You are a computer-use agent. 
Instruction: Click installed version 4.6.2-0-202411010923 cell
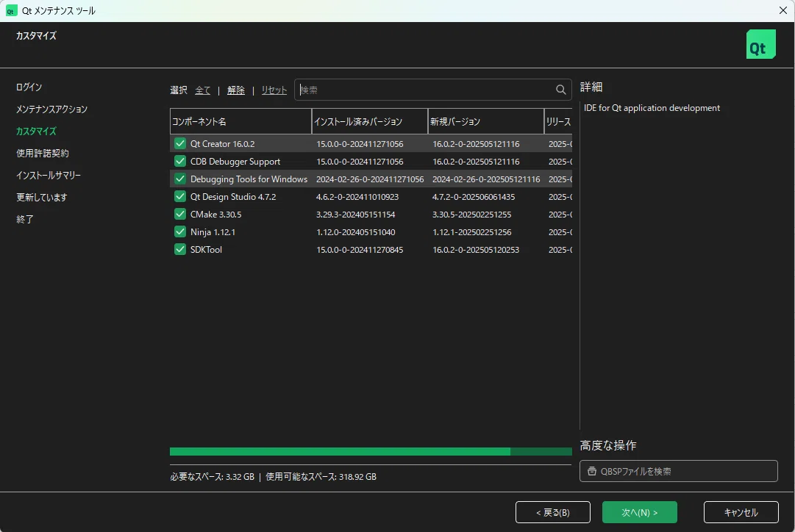tap(357, 197)
